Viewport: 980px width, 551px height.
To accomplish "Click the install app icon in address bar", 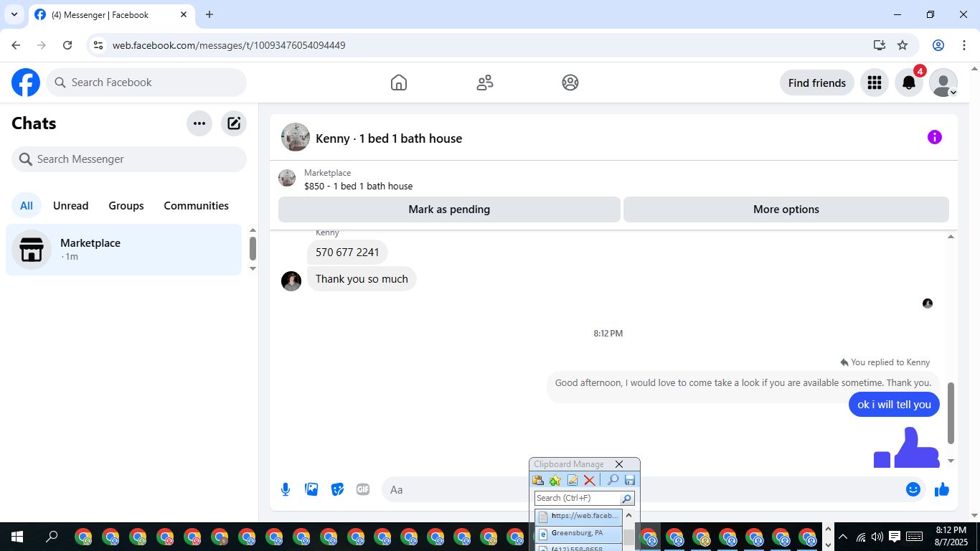I will coord(880,45).
